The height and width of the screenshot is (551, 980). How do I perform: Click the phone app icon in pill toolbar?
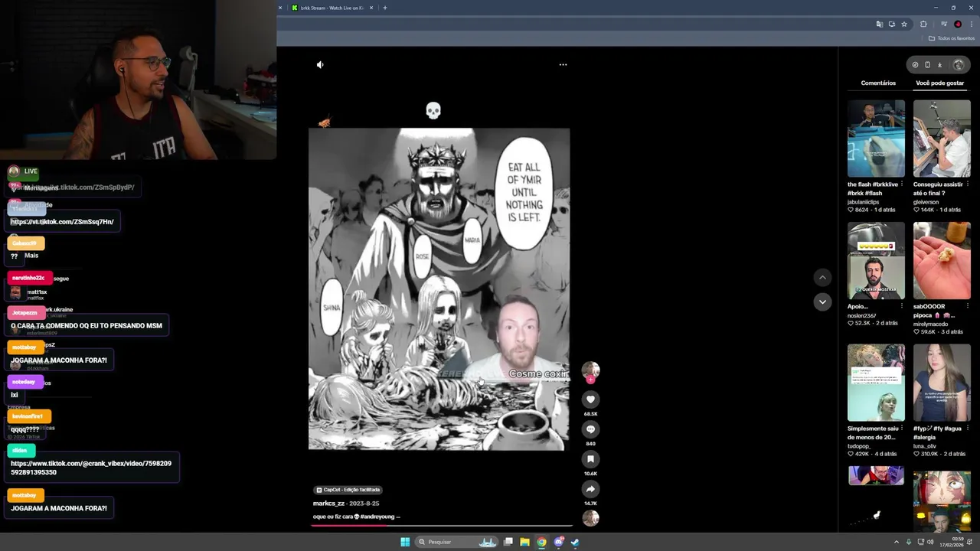[927, 65]
